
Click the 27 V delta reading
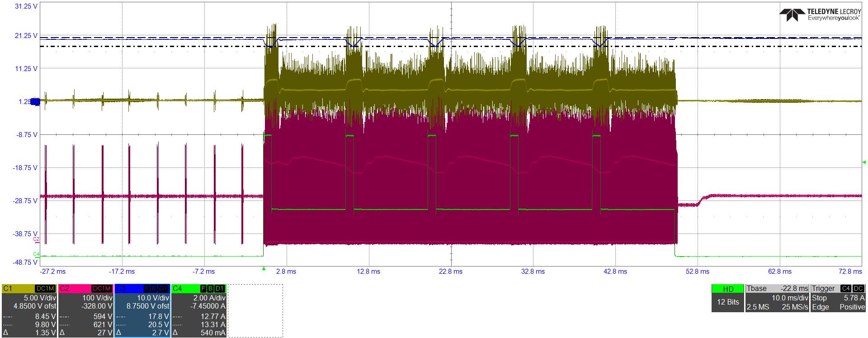coord(105,333)
